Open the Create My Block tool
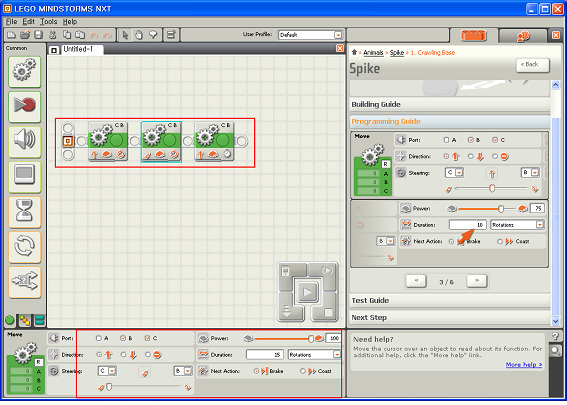The width and height of the screenshot is (567, 405). [171, 35]
